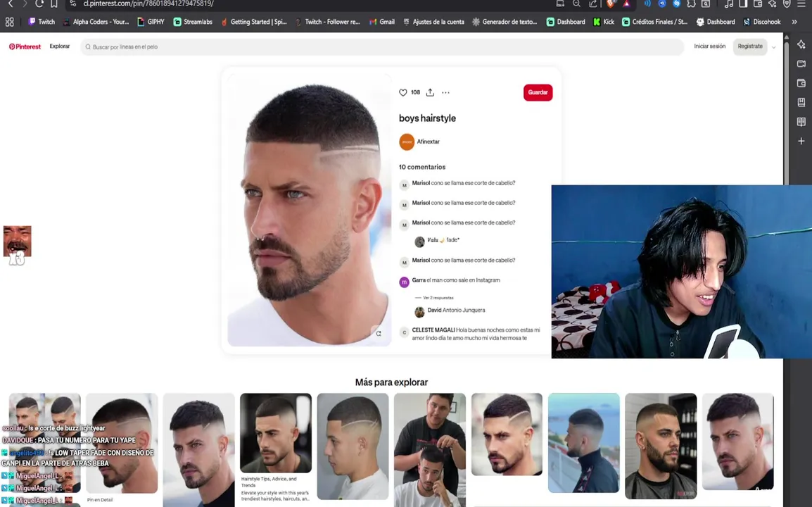
Task: Open 'Ajustes de la cuenta' bookmark
Action: pos(433,22)
